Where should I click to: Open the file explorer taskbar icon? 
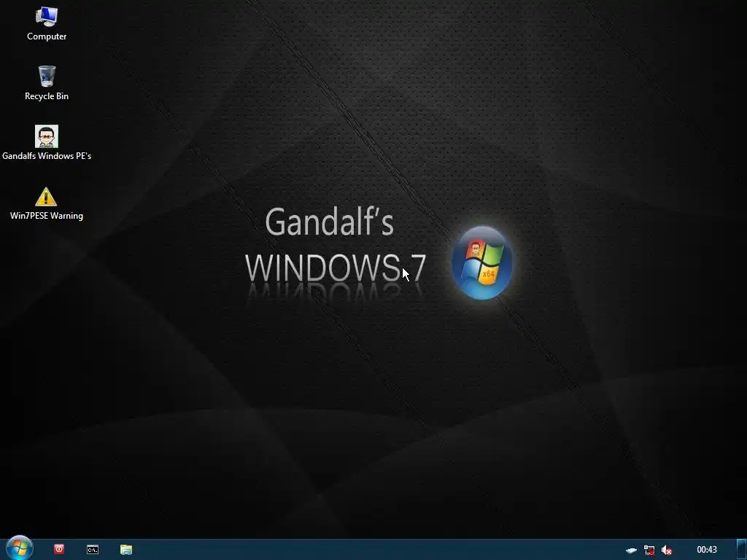(125, 550)
